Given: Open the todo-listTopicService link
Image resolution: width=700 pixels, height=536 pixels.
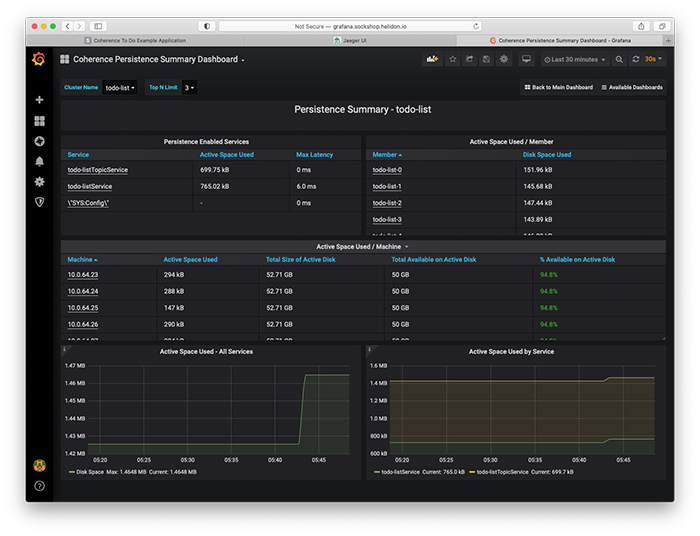Looking at the screenshot, I should [97, 170].
